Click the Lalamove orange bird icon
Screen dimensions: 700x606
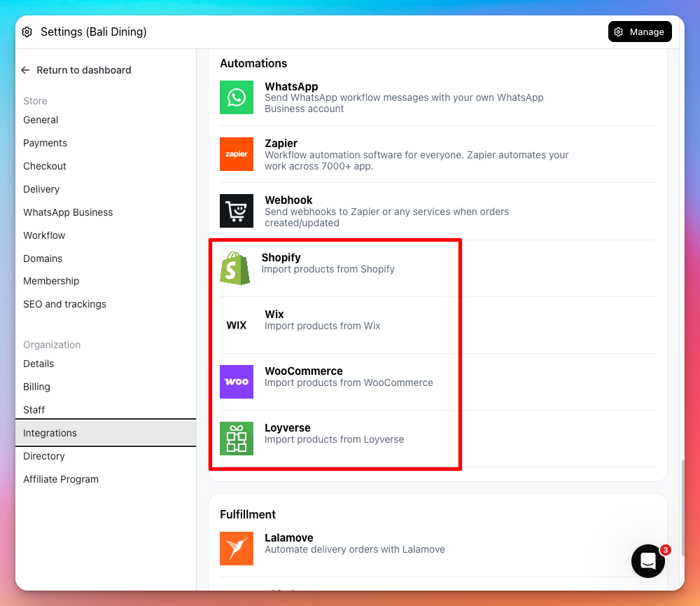pyautogui.click(x=236, y=549)
